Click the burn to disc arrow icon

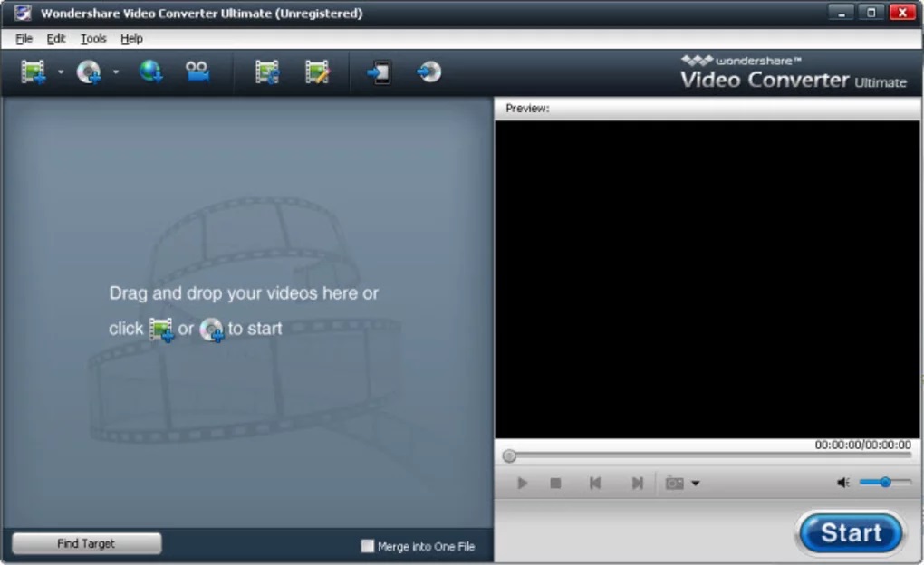click(x=428, y=72)
